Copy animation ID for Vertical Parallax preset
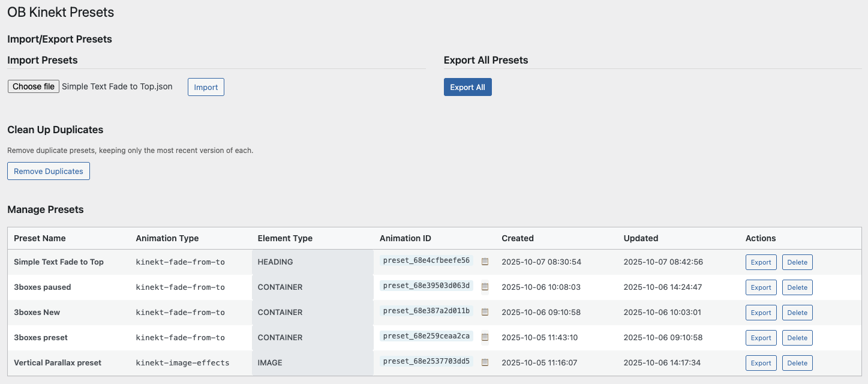The height and width of the screenshot is (384, 868). tap(485, 362)
